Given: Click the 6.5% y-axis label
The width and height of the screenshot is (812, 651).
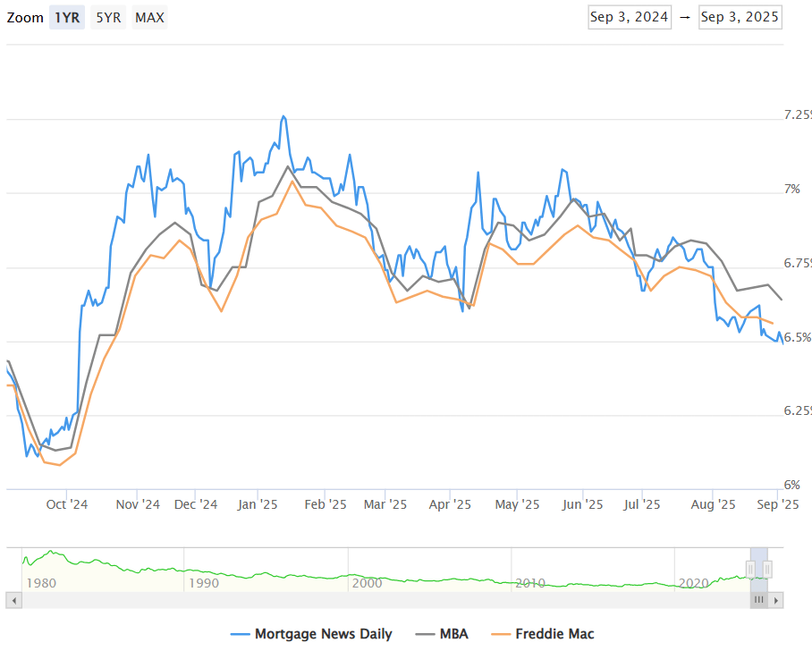Looking at the screenshot, I should (x=798, y=338).
